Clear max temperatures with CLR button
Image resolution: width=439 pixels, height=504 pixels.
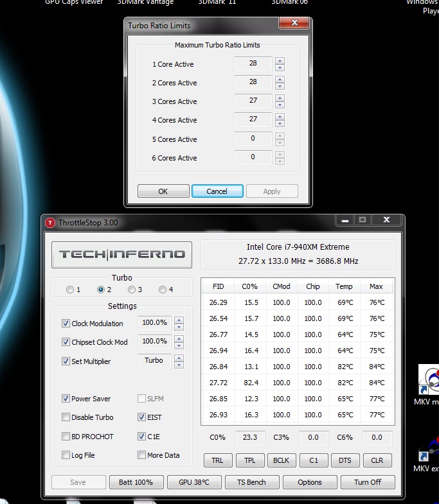pos(377,460)
